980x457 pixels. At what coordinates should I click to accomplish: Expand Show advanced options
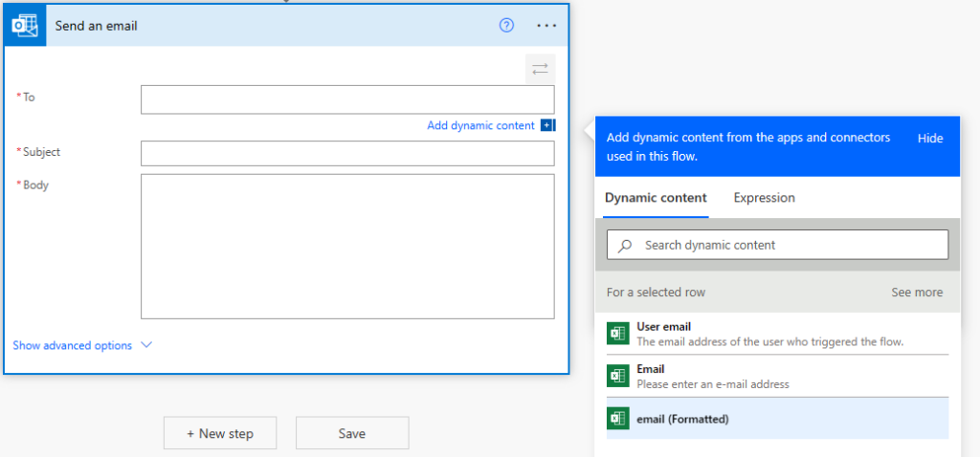[x=73, y=345]
